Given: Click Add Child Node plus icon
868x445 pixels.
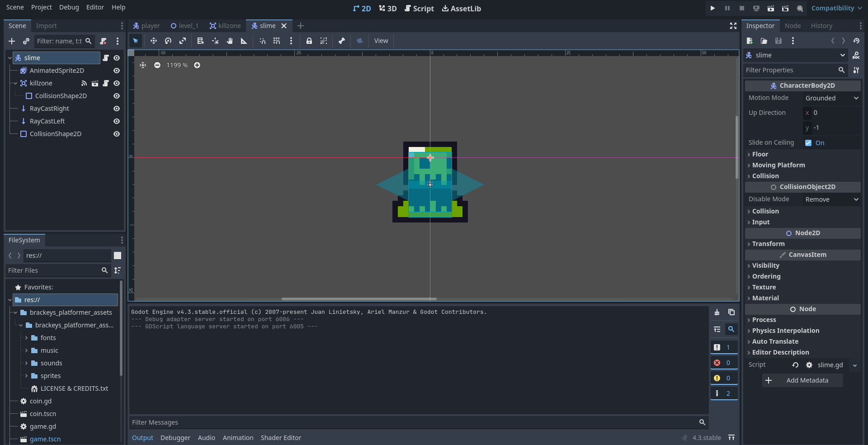Looking at the screenshot, I should point(12,41).
